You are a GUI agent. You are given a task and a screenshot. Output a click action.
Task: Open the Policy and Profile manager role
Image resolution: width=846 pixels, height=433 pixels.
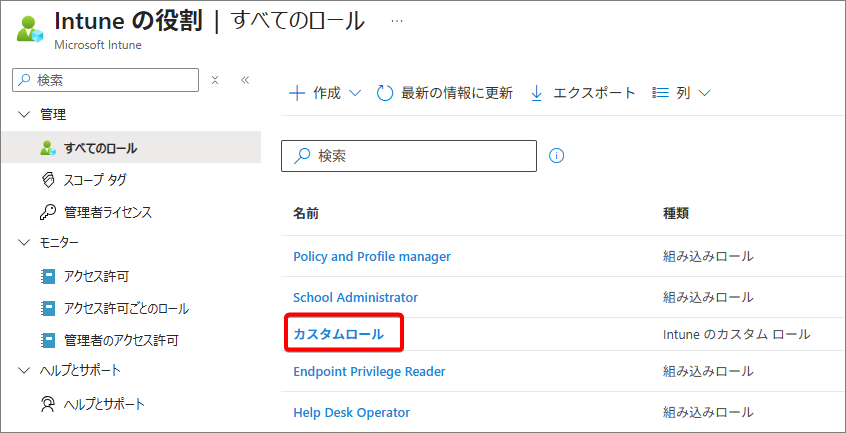(x=371, y=256)
